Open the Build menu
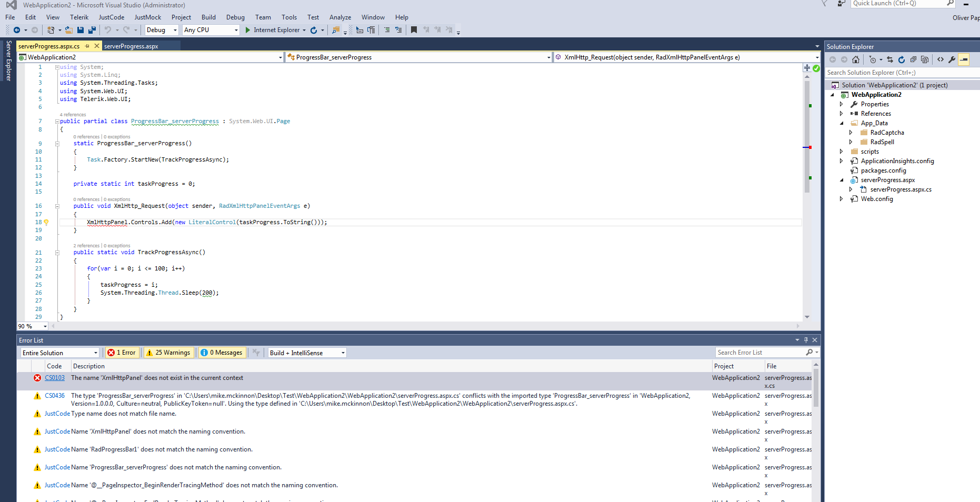 pos(208,17)
